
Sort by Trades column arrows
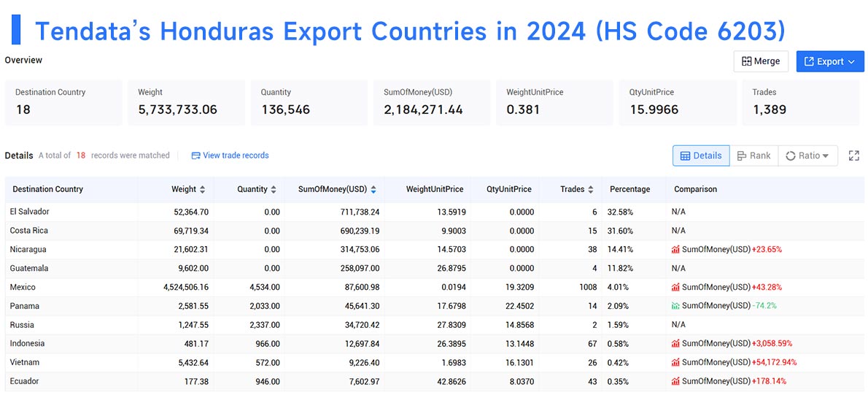(x=591, y=190)
